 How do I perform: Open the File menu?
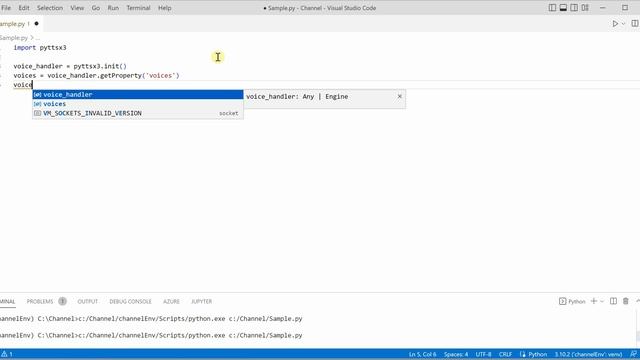[x=6, y=8]
